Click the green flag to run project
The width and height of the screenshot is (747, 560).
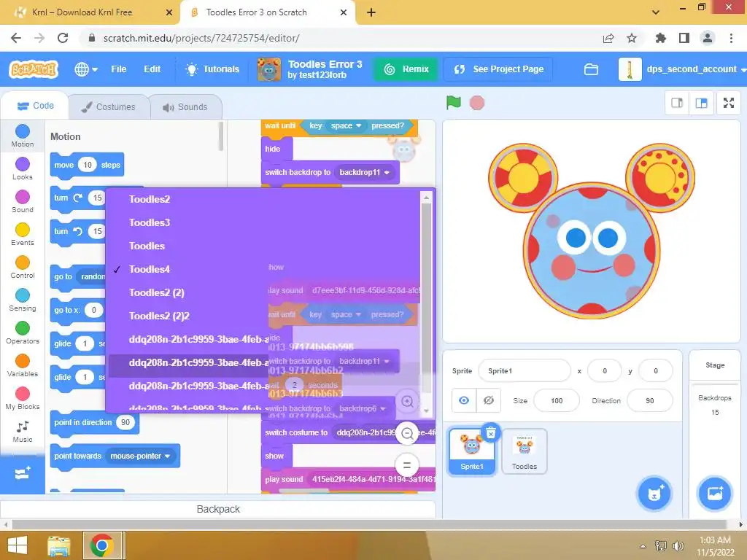pos(453,102)
